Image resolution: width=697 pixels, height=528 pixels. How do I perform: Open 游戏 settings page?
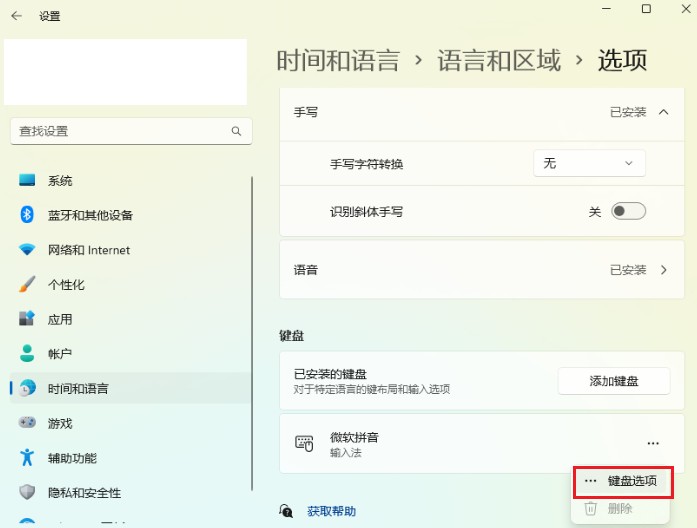(60, 423)
